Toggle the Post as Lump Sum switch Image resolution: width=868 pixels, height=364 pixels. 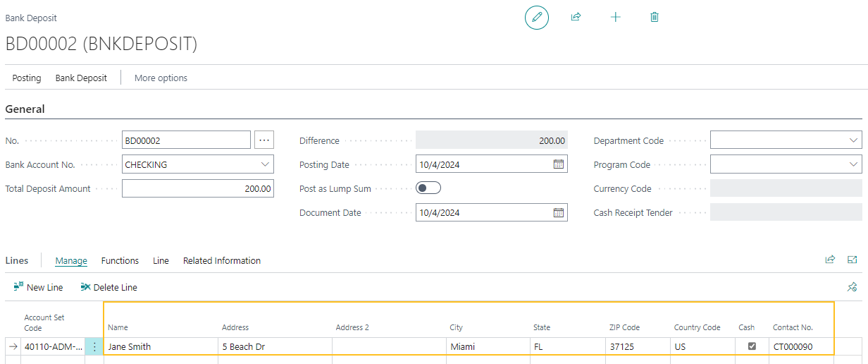[x=428, y=188]
